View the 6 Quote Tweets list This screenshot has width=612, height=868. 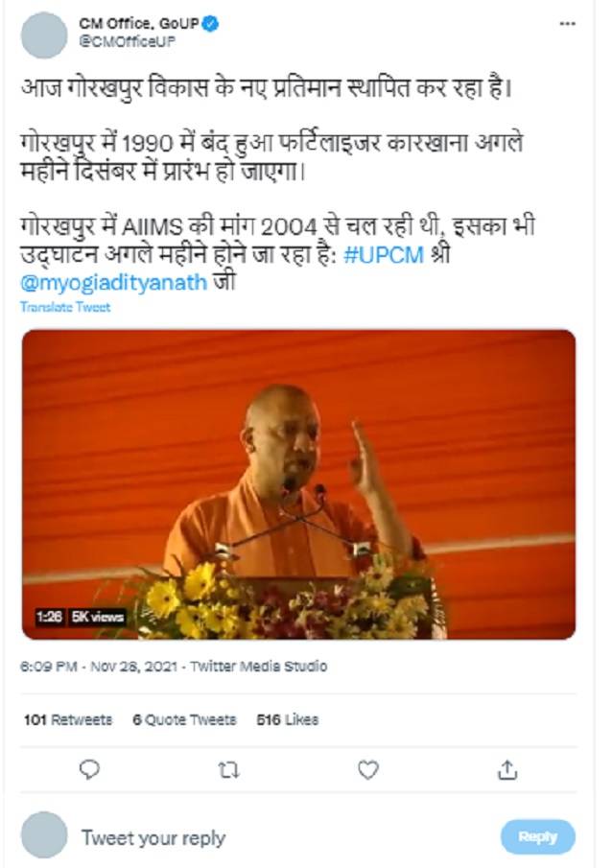[x=184, y=719]
